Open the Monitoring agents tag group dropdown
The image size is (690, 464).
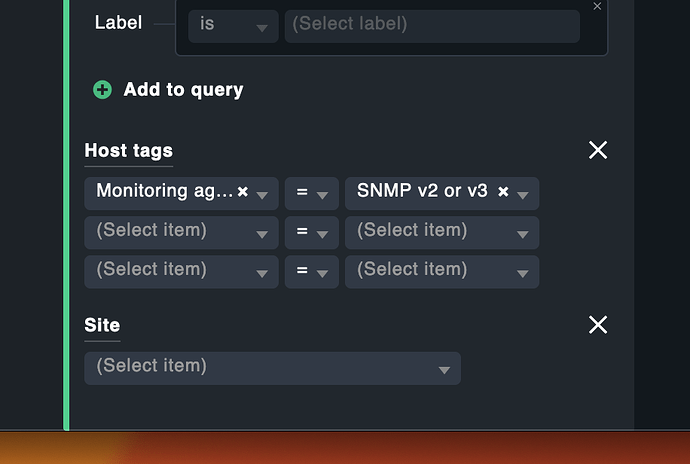pos(262,193)
